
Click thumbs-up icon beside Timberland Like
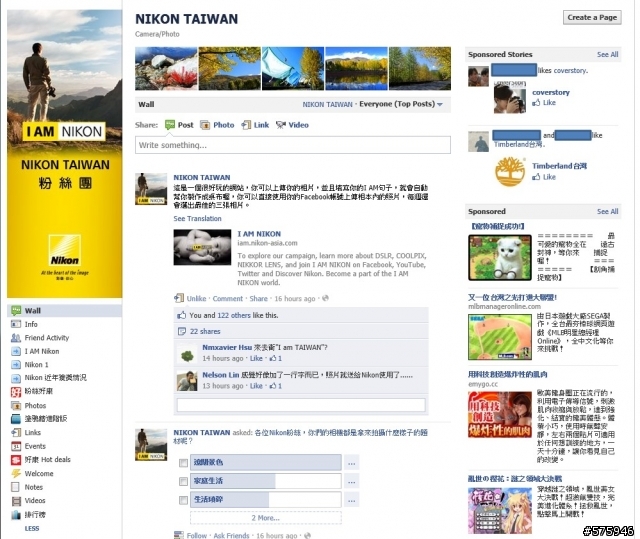coord(536,177)
